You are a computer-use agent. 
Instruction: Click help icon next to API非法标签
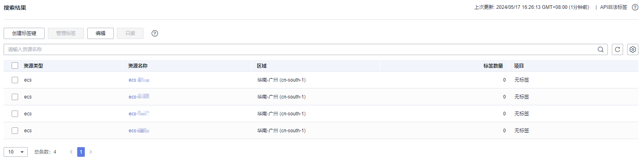click(x=635, y=7)
